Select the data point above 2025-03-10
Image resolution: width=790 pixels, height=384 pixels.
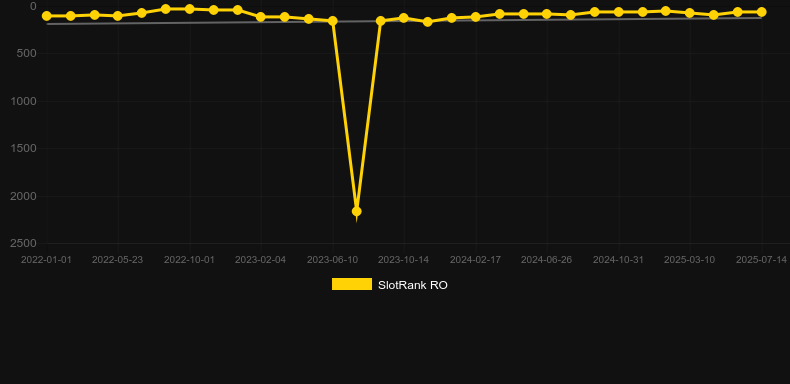coord(690,13)
